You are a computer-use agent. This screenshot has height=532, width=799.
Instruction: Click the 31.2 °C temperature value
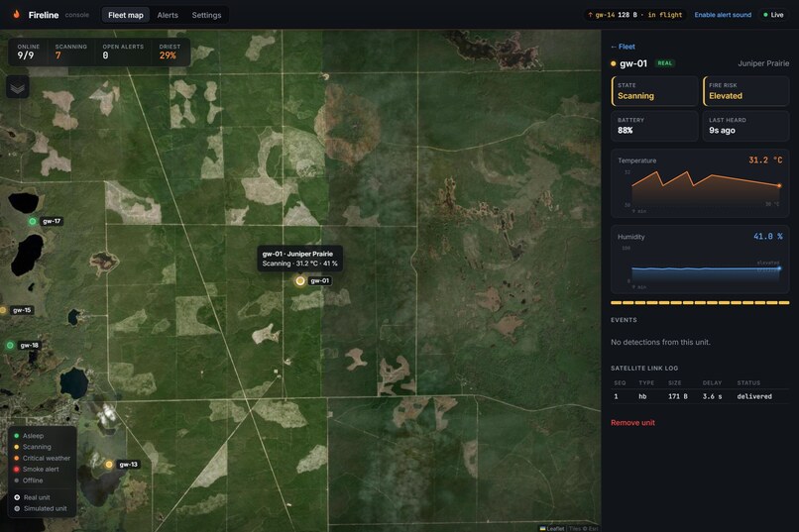pos(765,160)
